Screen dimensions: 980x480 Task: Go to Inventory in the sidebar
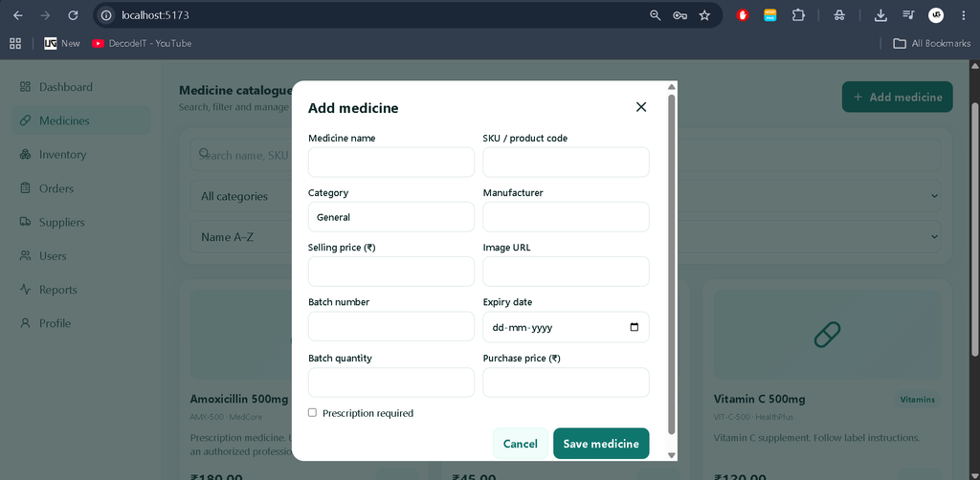coord(80,154)
